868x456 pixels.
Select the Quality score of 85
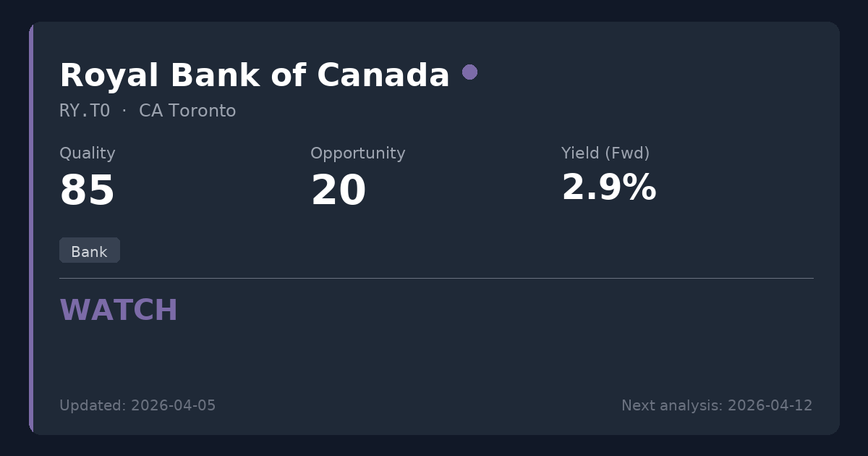click(87, 191)
